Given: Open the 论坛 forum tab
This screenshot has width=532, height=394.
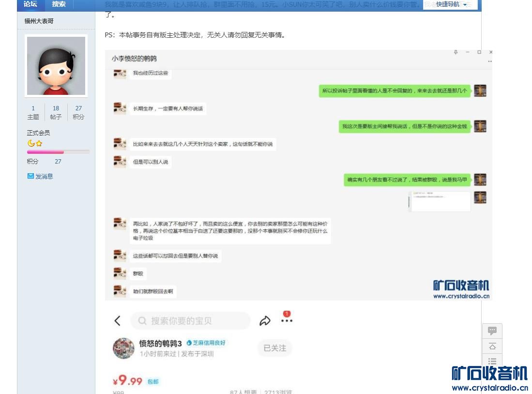Looking at the screenshot, I should click(30, 4).
